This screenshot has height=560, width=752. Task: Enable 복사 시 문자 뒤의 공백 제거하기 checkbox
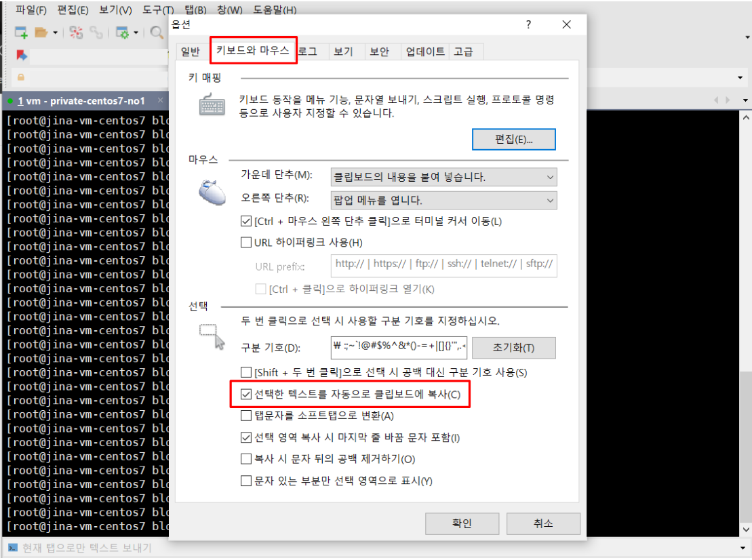tap(246, 459)
